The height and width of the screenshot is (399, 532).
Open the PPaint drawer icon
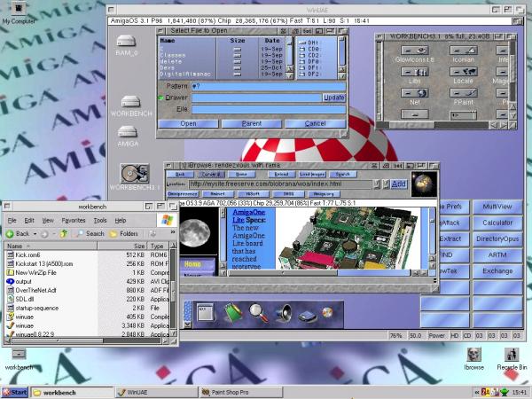click(464, 93)
